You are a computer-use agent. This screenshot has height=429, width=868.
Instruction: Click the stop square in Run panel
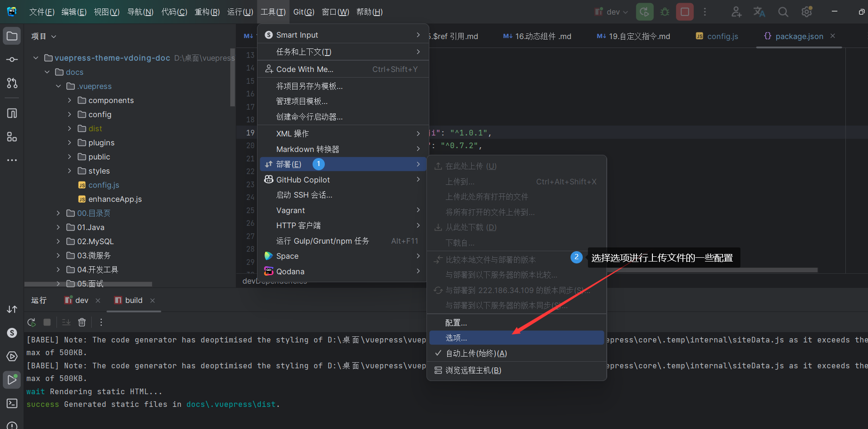tap(47, 322)
